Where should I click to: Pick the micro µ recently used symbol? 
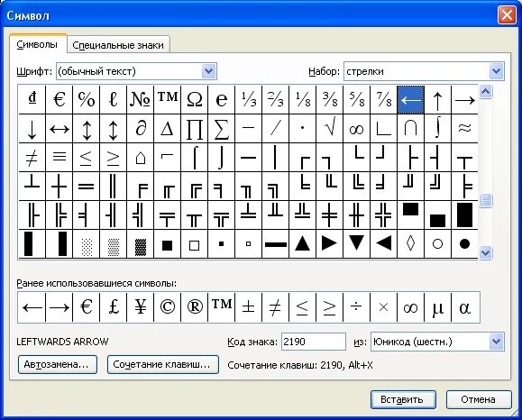point(438,307)
